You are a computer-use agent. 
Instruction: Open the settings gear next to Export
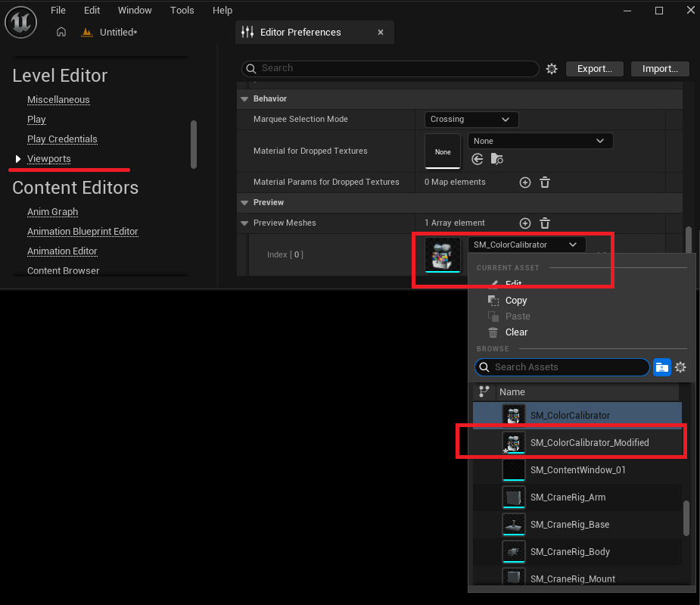pos(552,69)
